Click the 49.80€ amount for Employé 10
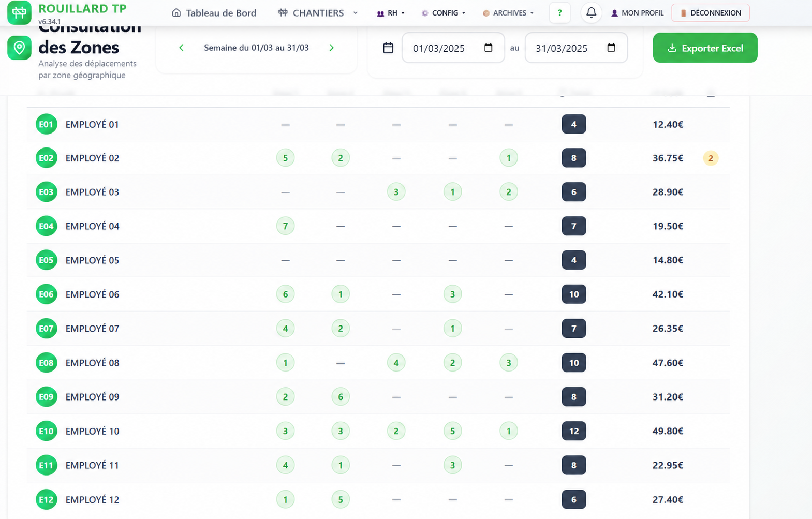The width and height of the screenshot is (812, 519). pyautogui.click(x=668, y=431)
